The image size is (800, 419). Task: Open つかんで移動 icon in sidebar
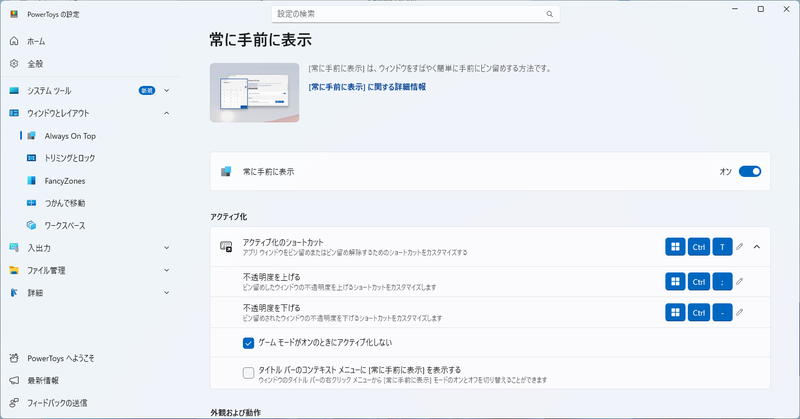click(x=32, y=203)
